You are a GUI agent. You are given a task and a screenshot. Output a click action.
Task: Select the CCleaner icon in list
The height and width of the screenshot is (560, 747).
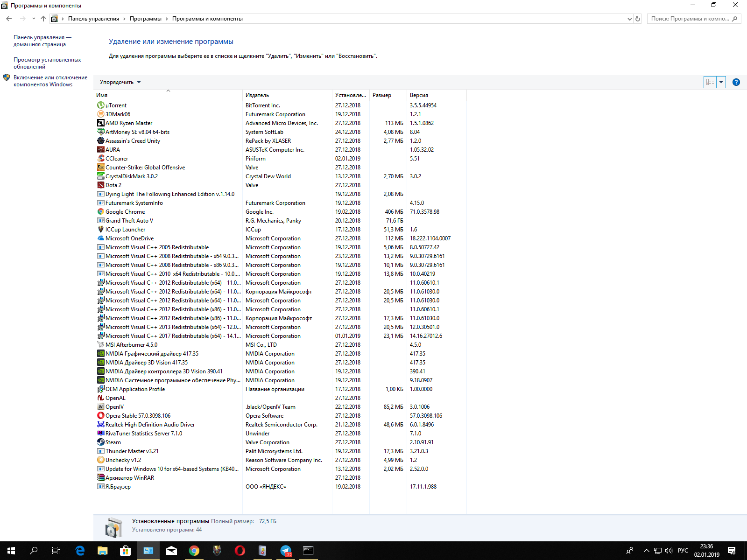(100, 159)
